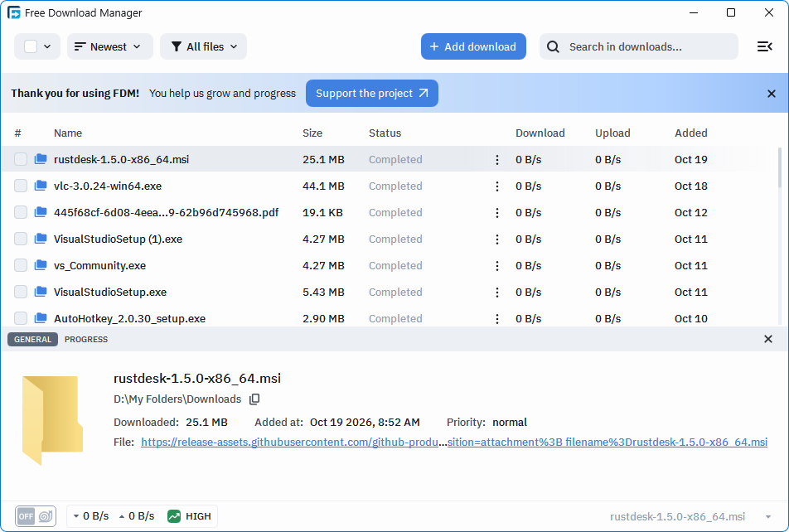Open the HIGH traffic limit selector

pyautogui.click(x=190, y=516)
